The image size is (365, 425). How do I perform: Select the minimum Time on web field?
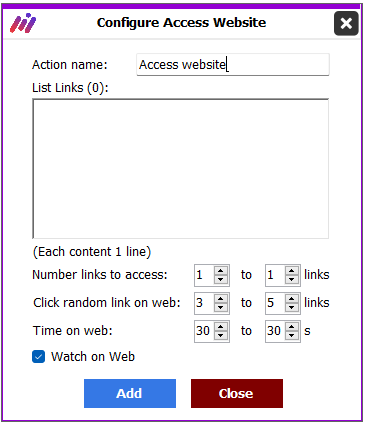click(x=204, y=331)
